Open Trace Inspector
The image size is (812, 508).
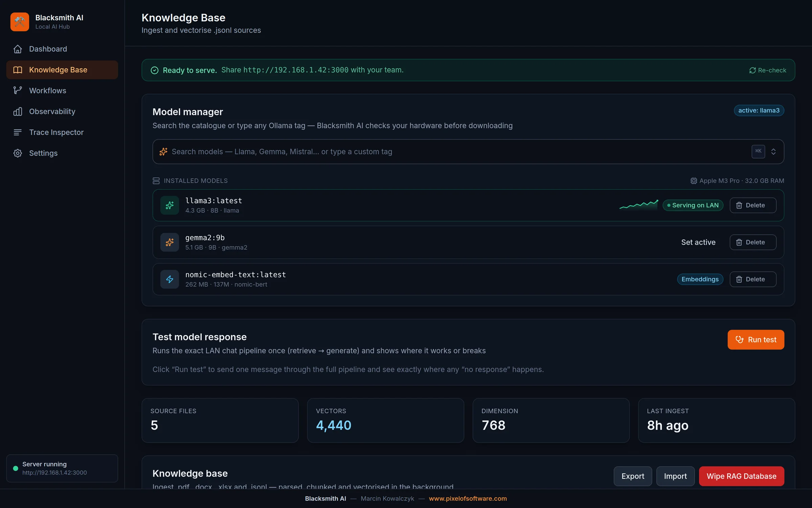(x=62, y=132)
